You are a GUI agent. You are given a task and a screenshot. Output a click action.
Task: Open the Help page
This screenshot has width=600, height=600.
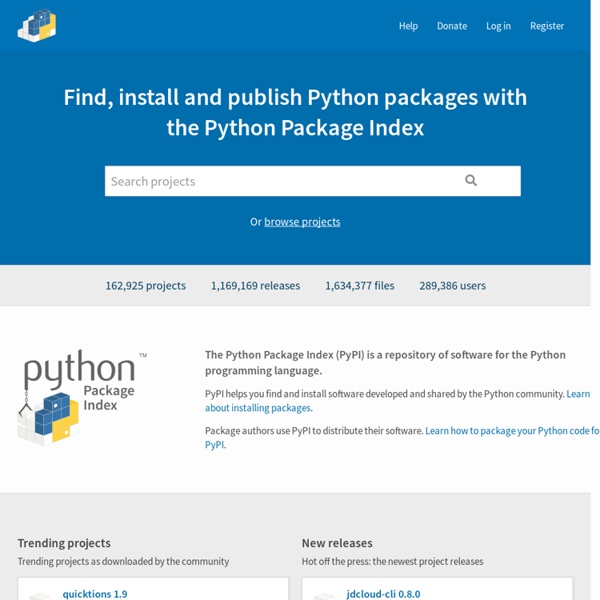408,26
